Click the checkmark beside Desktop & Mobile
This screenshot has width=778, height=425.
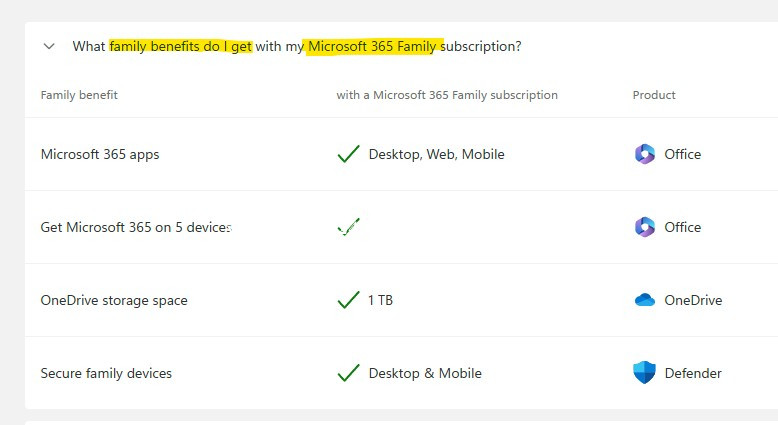tap(348, 373)
